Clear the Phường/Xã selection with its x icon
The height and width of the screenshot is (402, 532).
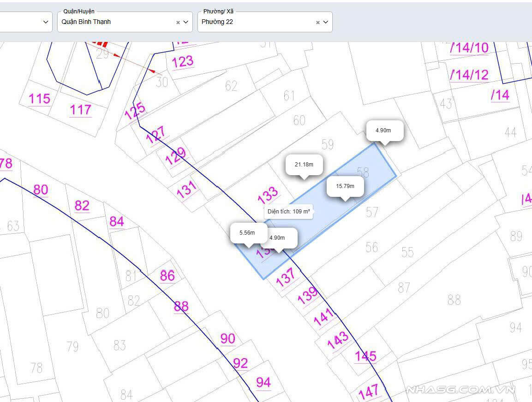(318, 22)
